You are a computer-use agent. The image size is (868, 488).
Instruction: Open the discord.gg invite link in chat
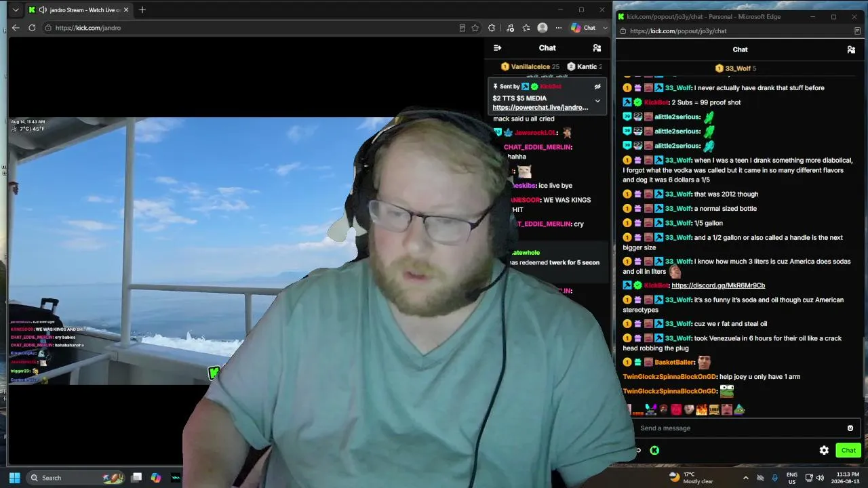718,285
